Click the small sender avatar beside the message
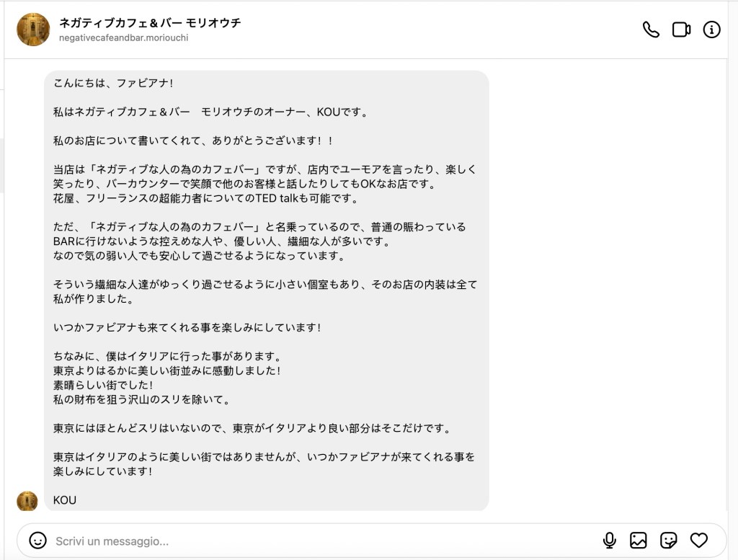This screenshot has height=560, width=738. coord(27,500)
